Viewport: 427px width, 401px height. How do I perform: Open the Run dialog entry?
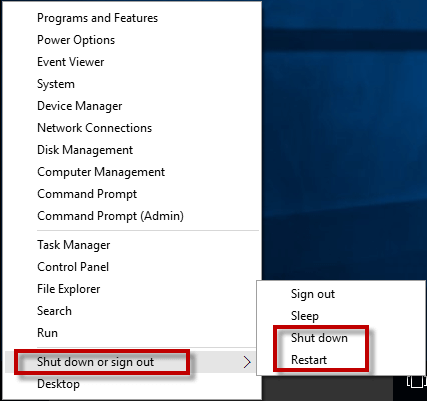point(47,333)
